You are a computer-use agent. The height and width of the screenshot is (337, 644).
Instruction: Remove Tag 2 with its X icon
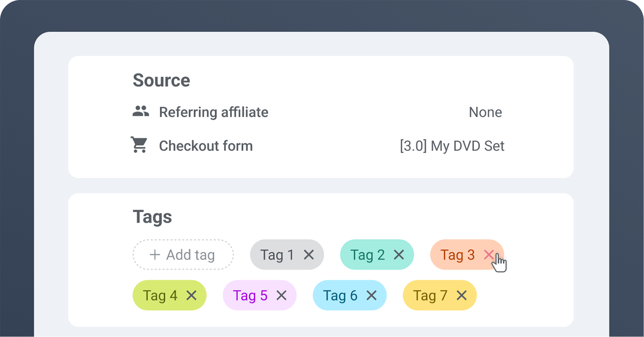tap(399, 255)
